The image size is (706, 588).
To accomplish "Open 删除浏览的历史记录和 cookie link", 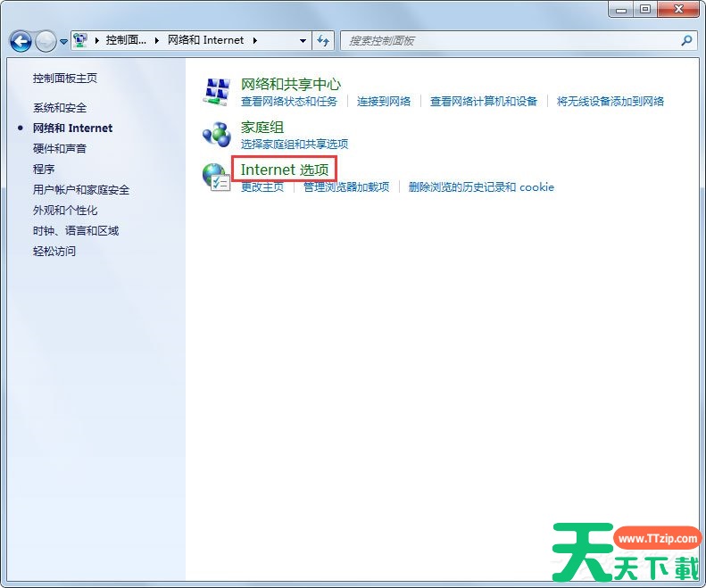I will tap(481, 187).
